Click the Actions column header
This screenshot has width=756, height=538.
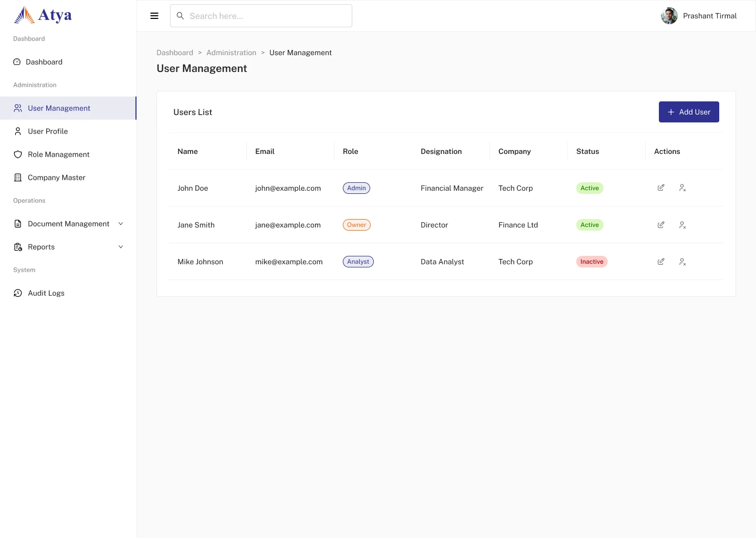667,151
